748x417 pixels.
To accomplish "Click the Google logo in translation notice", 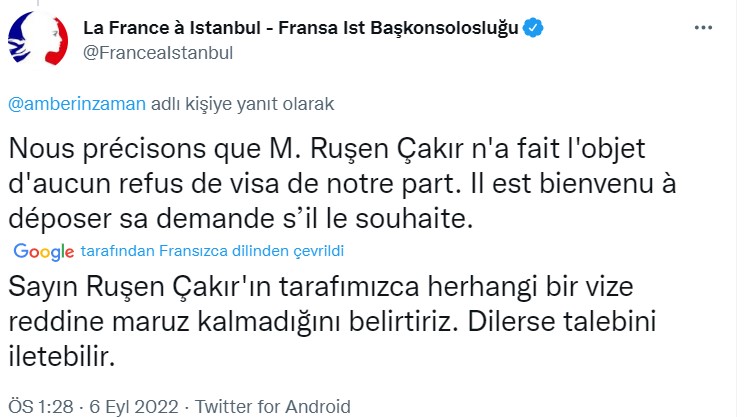I will 45,250.
